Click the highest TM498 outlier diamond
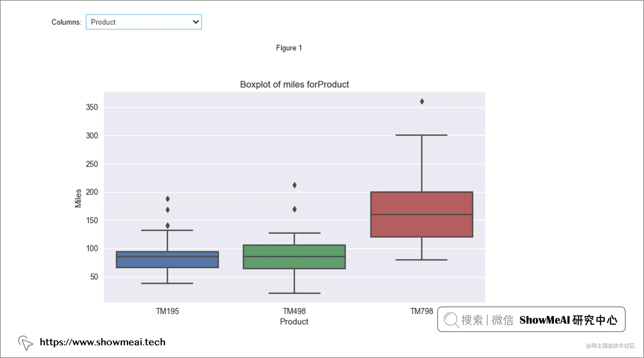The width and height of the screenshot is (644, 358). (x=294, y=185)
